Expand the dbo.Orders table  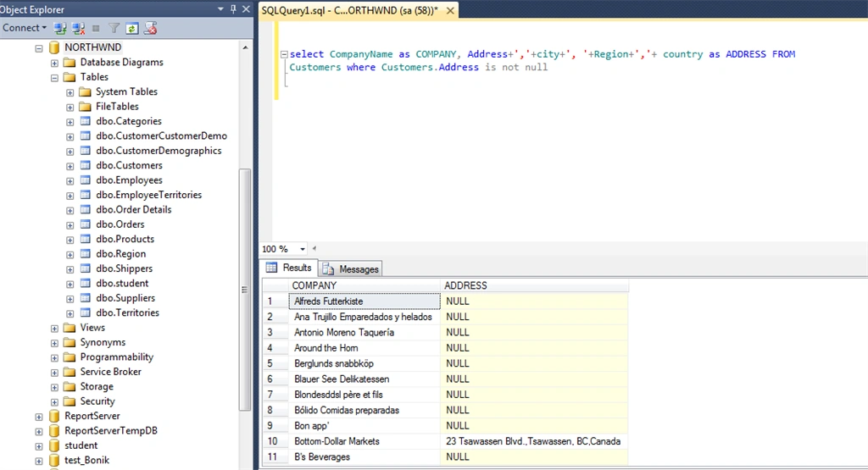70,225
